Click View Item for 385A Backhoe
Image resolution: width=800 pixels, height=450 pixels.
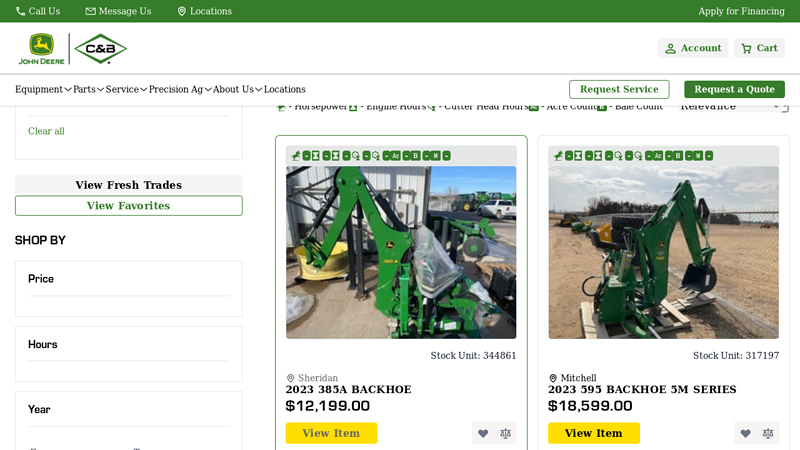(331, 433)
